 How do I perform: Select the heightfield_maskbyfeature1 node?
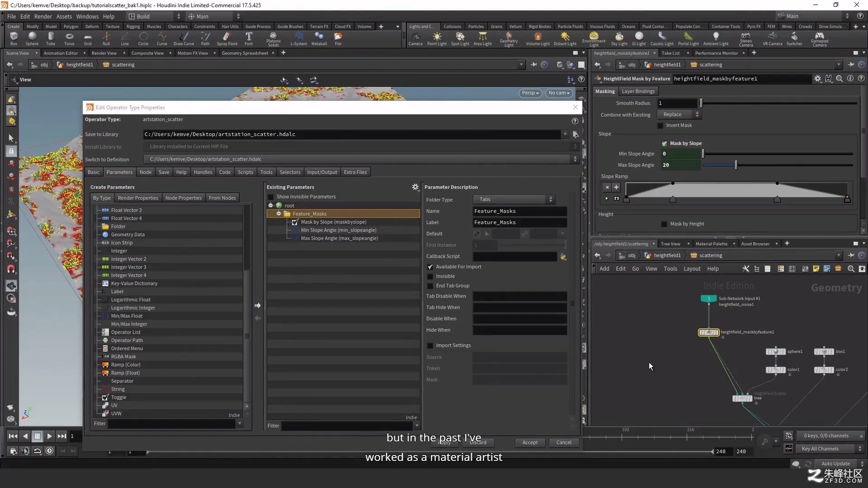click(708, 333)
